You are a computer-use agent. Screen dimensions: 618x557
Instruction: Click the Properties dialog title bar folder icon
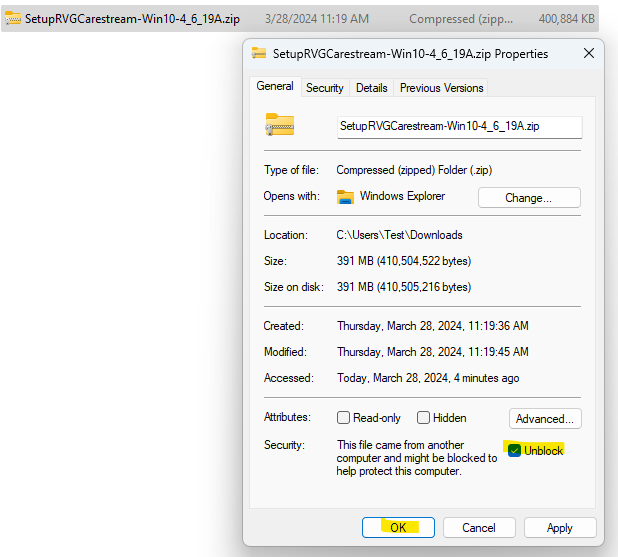click(x=260, y=53)
